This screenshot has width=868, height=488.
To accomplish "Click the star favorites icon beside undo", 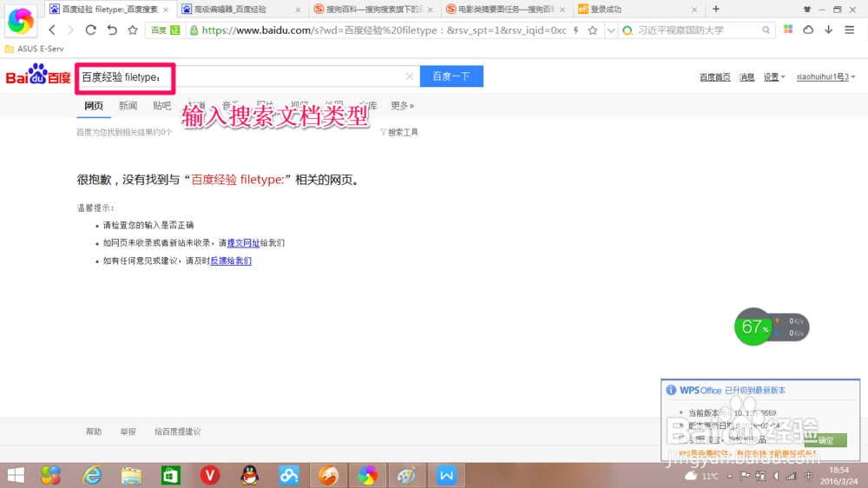I will click(x=132, y=30).
